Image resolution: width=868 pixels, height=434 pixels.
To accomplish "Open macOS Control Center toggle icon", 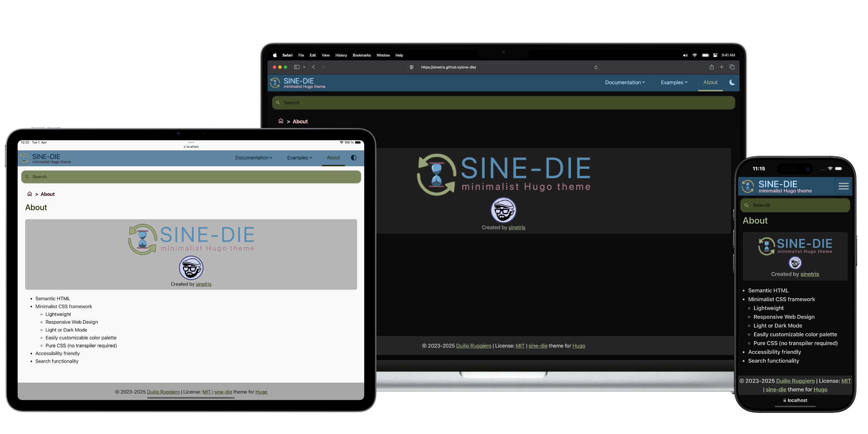I will [715, 55].
